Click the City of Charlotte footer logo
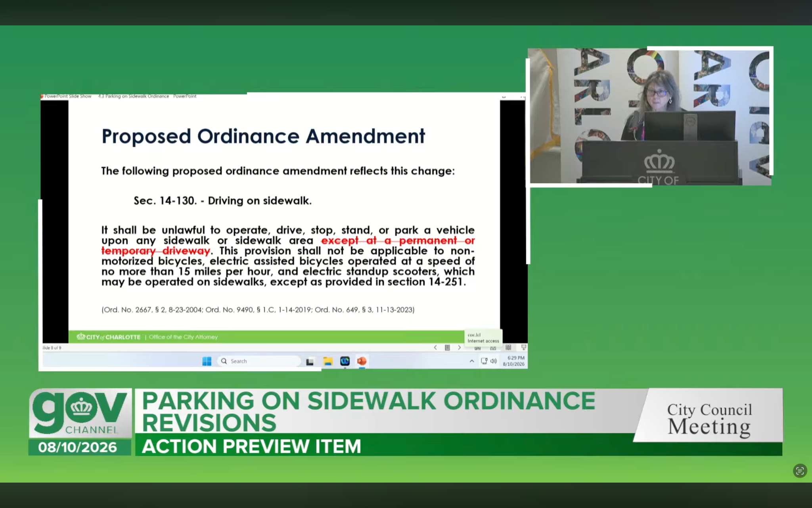812x508 pixels. pyautogui.click(x=109, y=337)
